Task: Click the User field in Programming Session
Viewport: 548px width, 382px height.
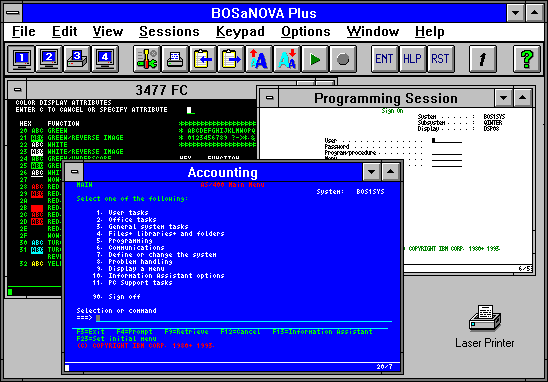Action: point(447,140)
